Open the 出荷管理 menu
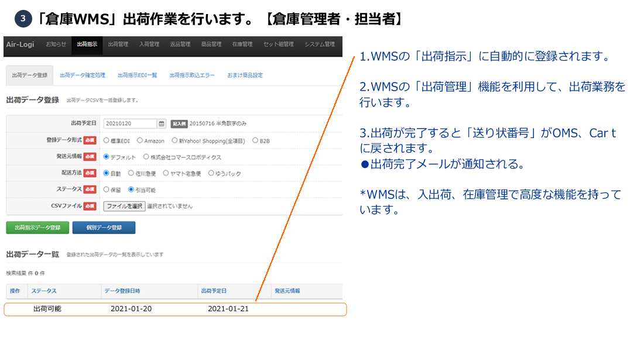Viewport: 644px width, 351px height. [118, 44]
